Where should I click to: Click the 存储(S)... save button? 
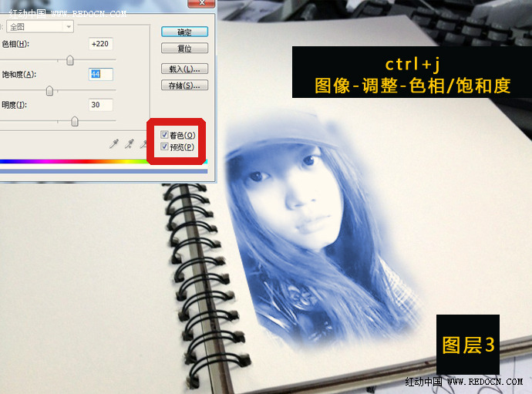pyautogui.click(x=184, y=85)
